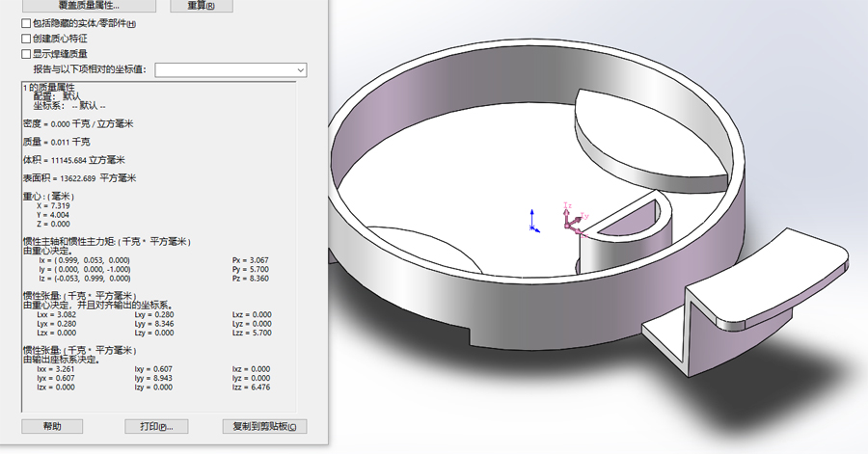
Task: Click the 打印 print button
Action: pyautogui.click(x=156, y=426)
